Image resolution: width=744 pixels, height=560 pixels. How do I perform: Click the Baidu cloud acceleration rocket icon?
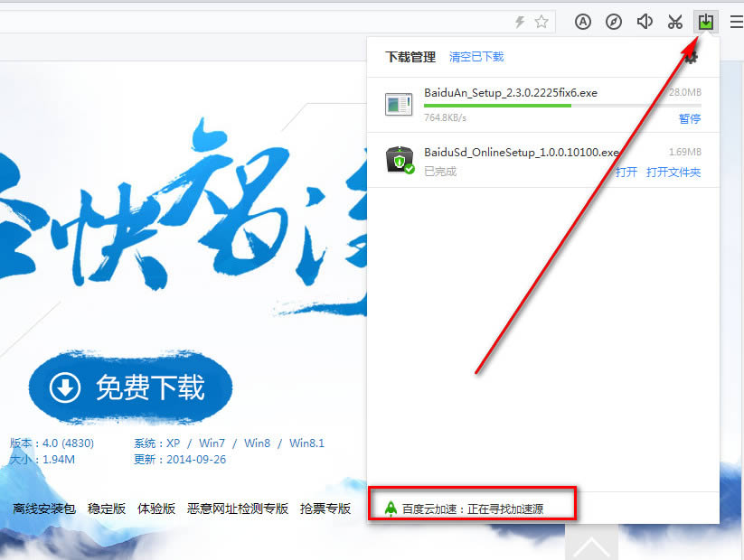[x=391, y=509]
